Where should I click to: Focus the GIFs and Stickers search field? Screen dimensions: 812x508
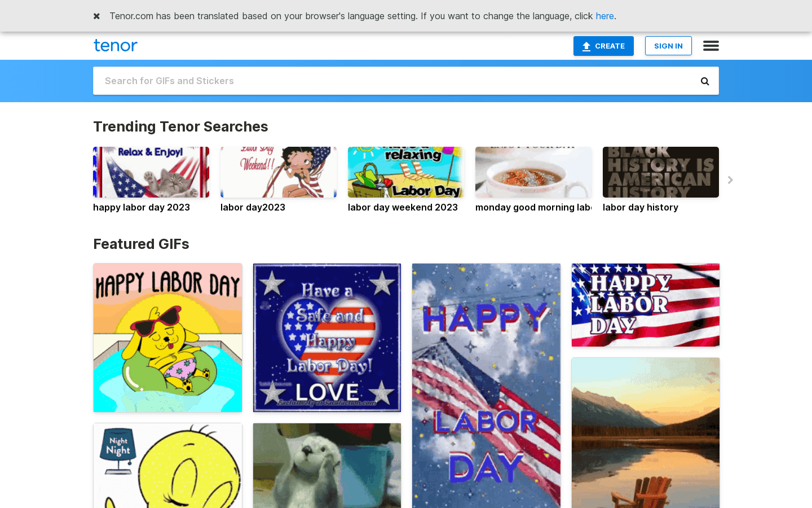[x=395, y=81]
